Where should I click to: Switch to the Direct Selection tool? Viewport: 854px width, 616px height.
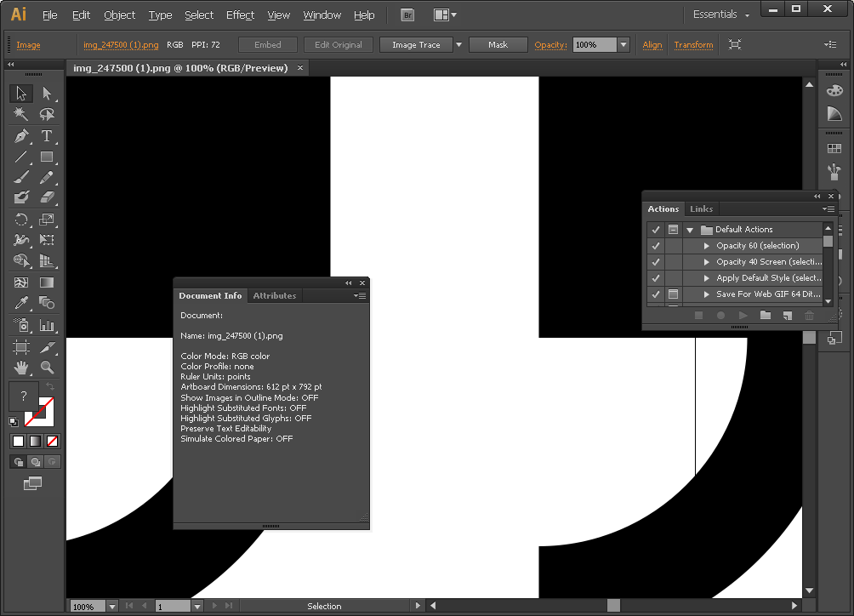(x=47, y=94)
